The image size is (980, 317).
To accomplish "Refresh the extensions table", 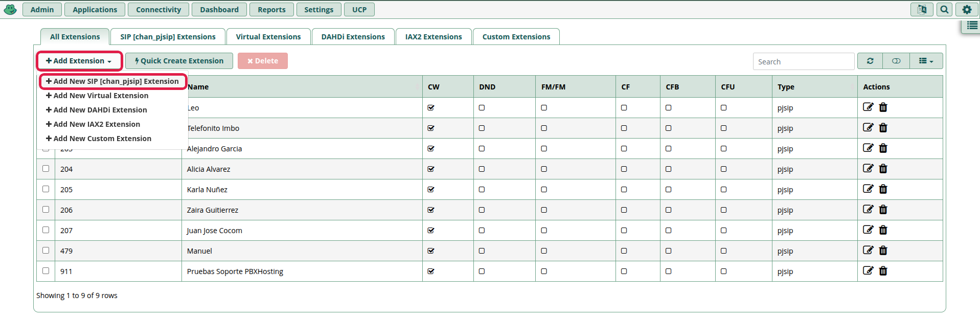I will click(x=870, y=61).
